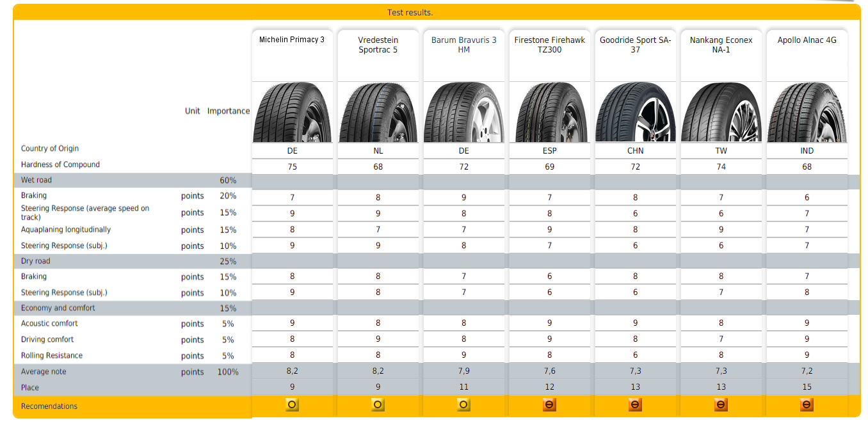Click average note 7,9 for Barum Bravuris
Image resolution: width=868 pixels, height=423 pixels.
pos(464,371)
